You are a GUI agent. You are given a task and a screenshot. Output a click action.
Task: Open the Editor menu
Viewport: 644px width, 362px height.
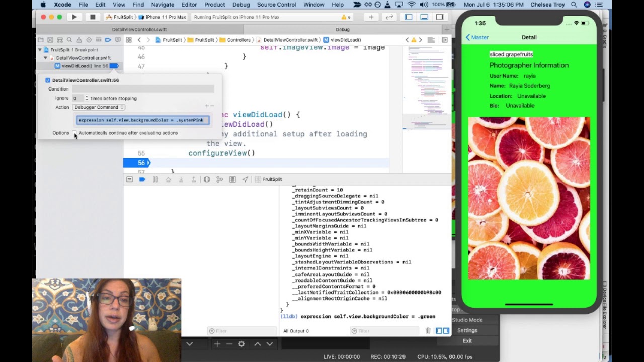coord(189,5)
